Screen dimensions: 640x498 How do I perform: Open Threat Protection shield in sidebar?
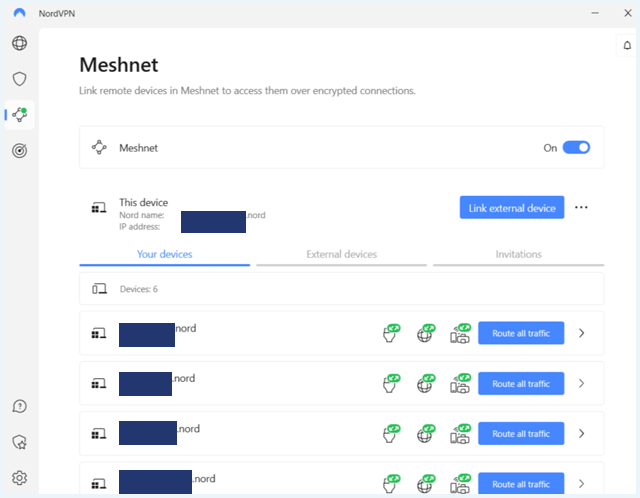tap(19, 79)
